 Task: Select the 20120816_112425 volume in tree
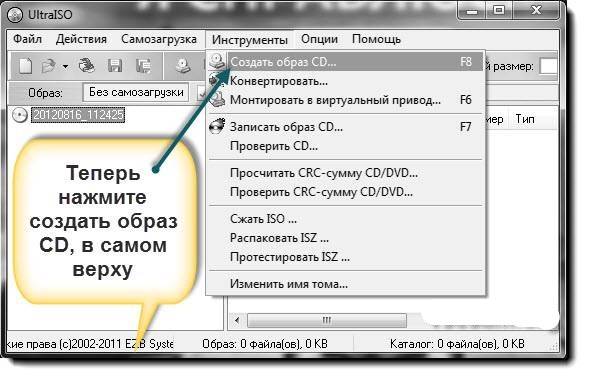click(x=78, y=115)
